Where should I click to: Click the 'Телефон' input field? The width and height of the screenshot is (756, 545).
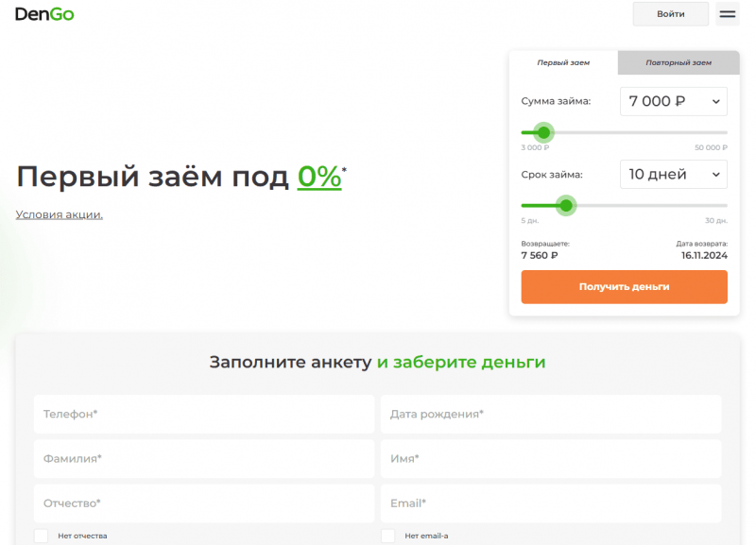click(x=203, y=414)
